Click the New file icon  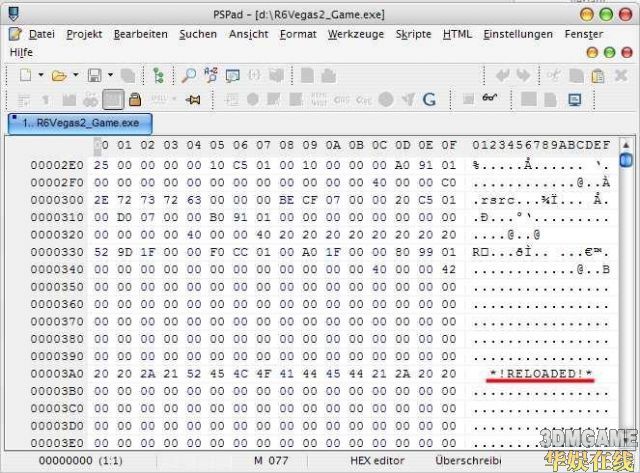pos(25,75)
